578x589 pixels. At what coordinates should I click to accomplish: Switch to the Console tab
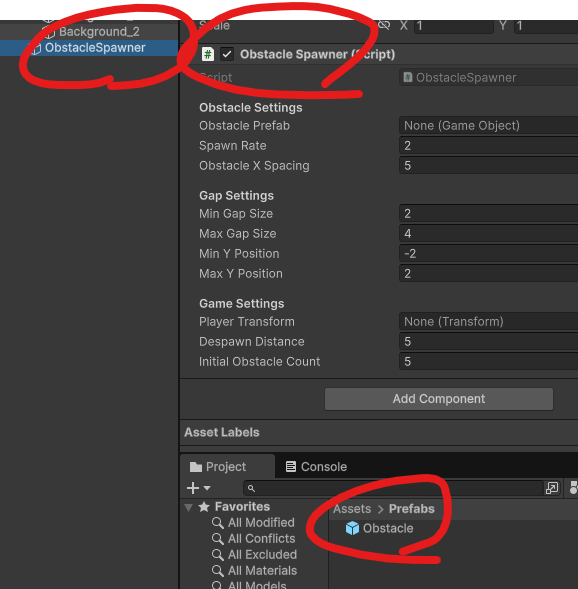tap(316, 467)
